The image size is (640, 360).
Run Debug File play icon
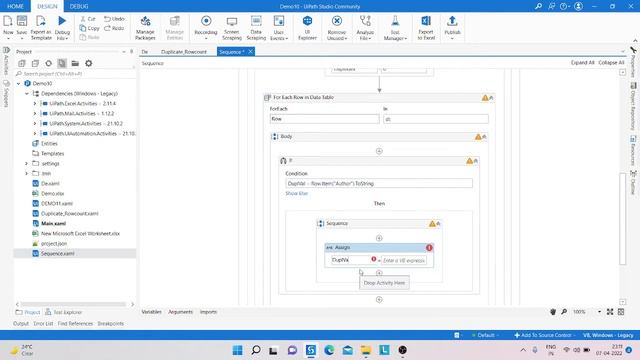[x=62, y=21]
